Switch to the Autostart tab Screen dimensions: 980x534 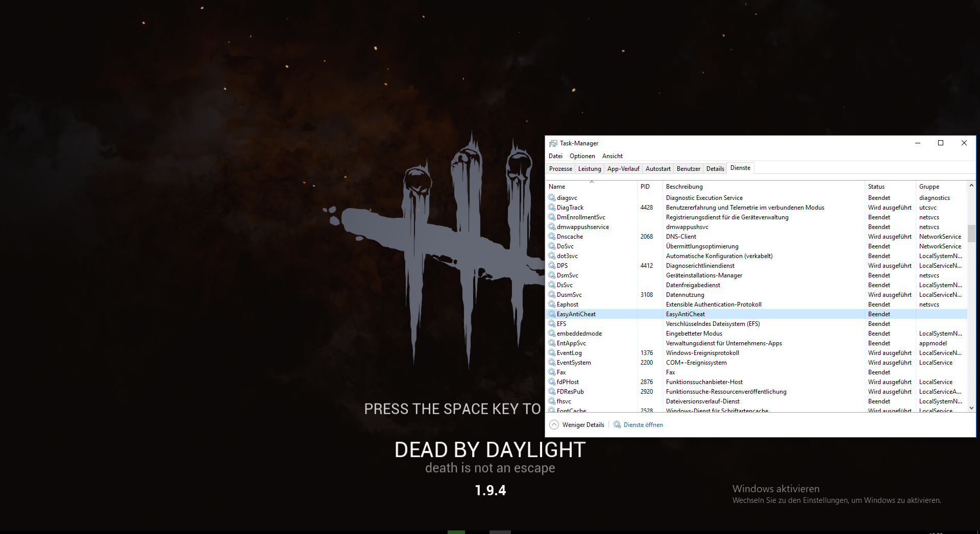(x=658, y=169)
